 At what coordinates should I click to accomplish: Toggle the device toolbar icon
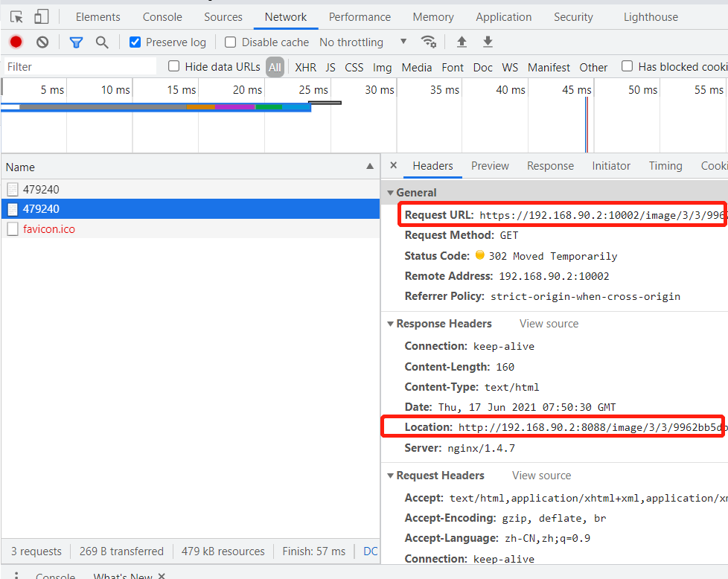pos(42,17)
